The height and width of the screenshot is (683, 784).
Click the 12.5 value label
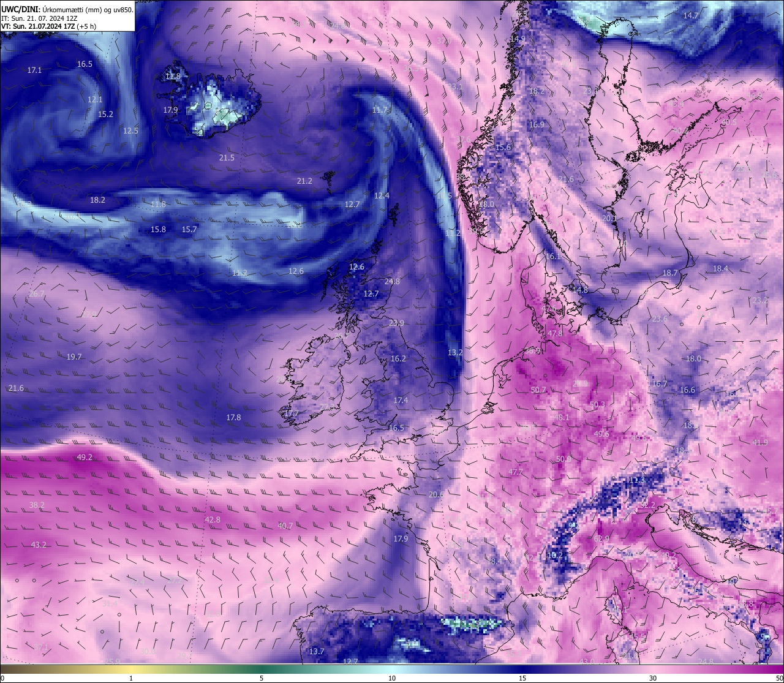point(130,130)
